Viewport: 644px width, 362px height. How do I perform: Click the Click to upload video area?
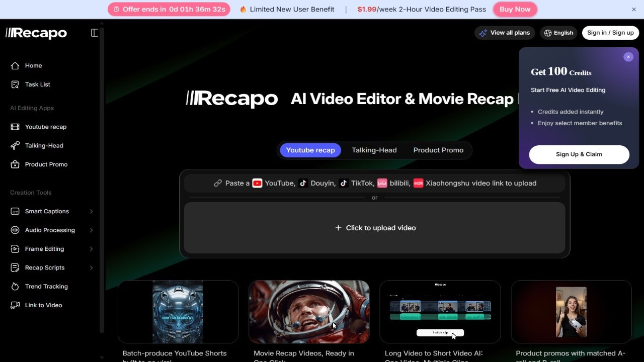point(375,228)
